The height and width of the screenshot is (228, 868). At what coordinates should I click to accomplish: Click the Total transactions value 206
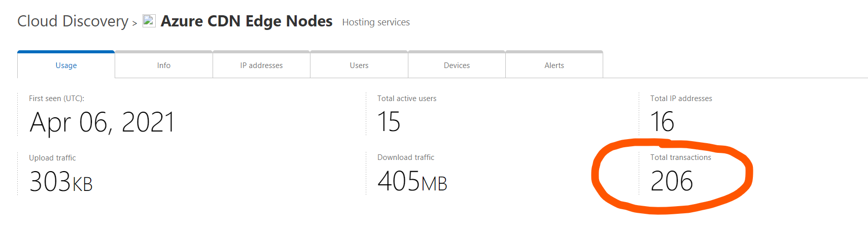(x=672, y=181)
